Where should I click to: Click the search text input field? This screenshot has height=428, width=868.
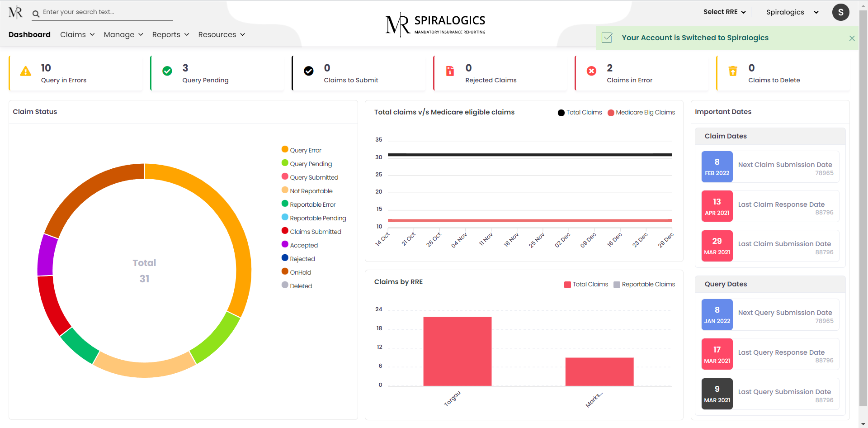[x=106, y=12]
